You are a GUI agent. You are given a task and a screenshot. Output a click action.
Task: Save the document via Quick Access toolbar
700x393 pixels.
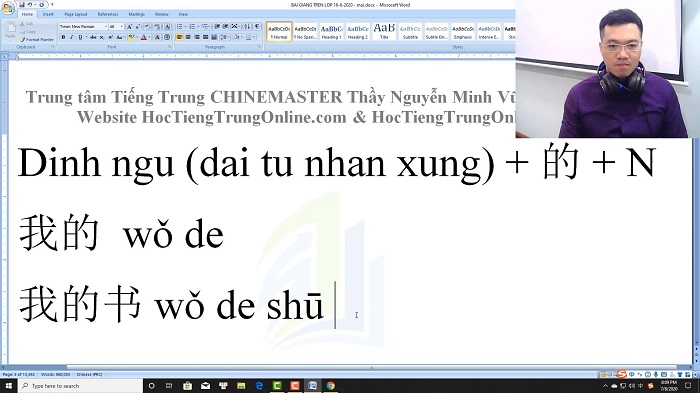coord(22,5)
